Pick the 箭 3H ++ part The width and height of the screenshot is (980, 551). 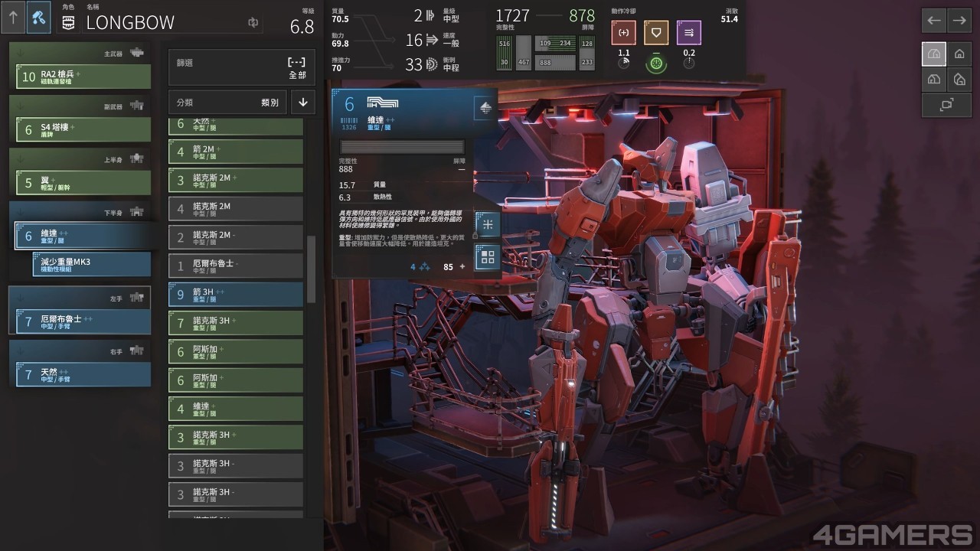(x=236, y=295)
